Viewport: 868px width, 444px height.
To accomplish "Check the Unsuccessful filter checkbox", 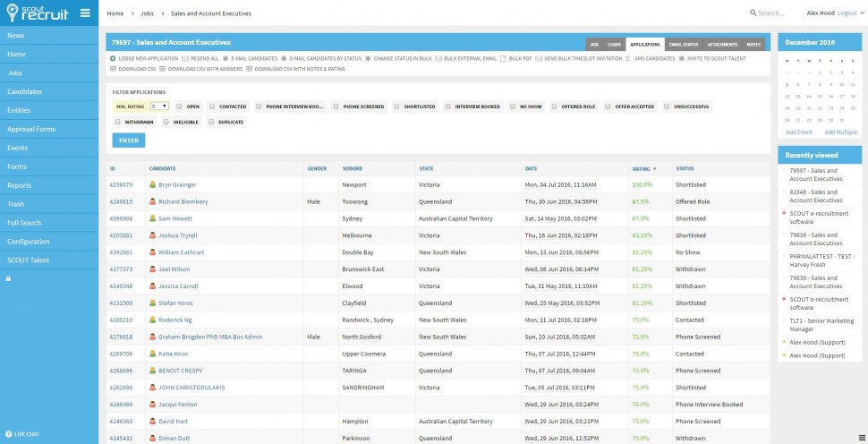I will tap(667, 107).
